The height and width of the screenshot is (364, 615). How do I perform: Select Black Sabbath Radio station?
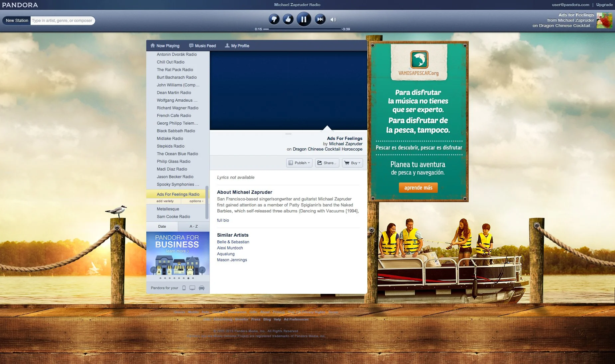(x=176, y=131)
